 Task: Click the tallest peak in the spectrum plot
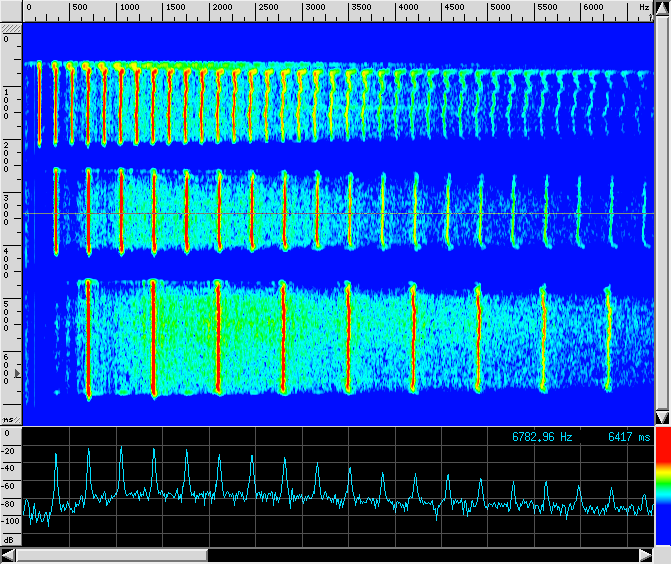coord(121,450)
